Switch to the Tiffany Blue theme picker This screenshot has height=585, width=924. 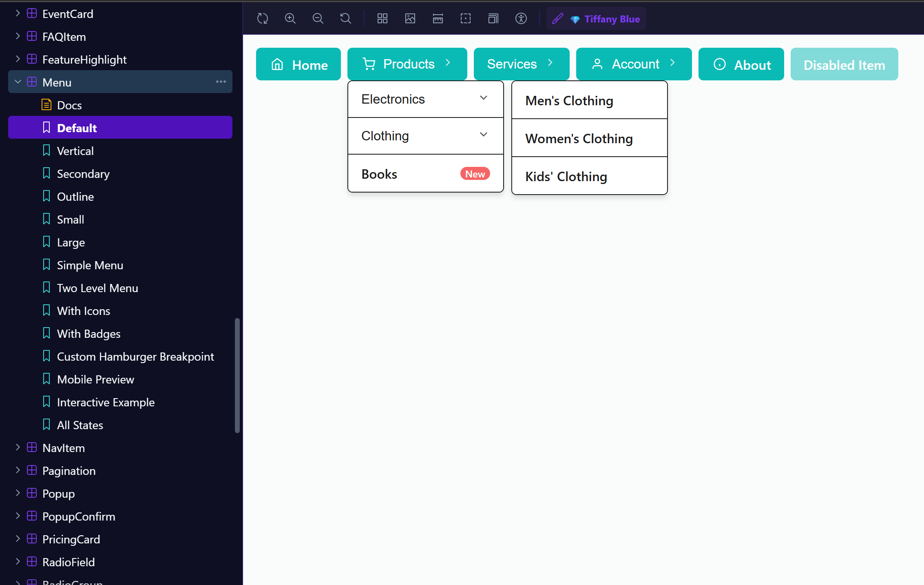click(x=595, y=18)
